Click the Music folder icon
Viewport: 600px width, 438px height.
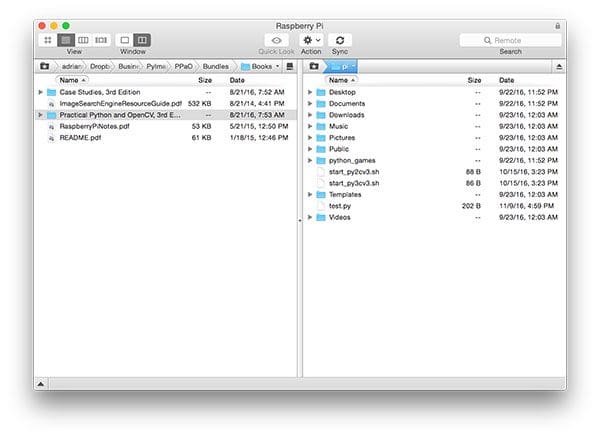pos(321,126)
